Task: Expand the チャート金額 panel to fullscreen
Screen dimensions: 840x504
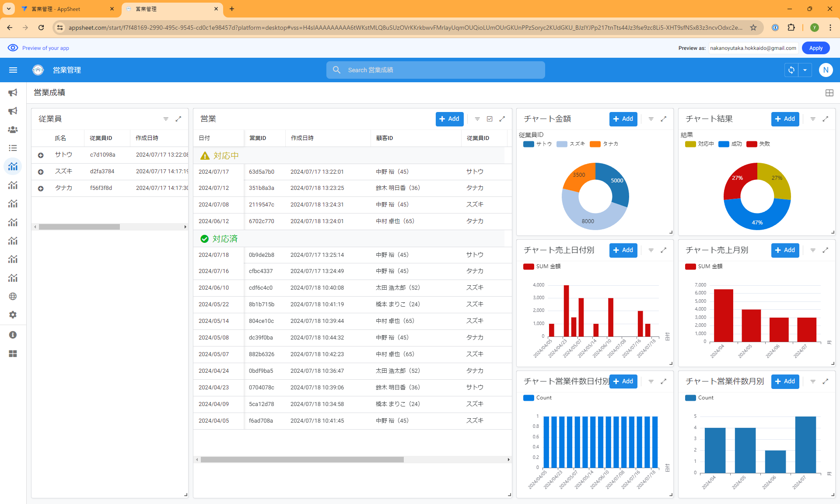Action: point(663,119)
